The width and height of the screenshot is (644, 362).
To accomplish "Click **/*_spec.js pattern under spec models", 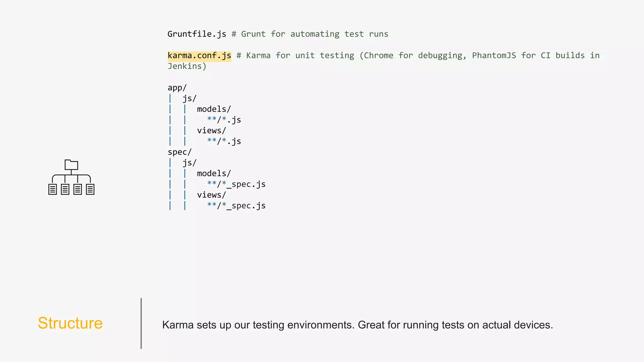I will 236,184.
